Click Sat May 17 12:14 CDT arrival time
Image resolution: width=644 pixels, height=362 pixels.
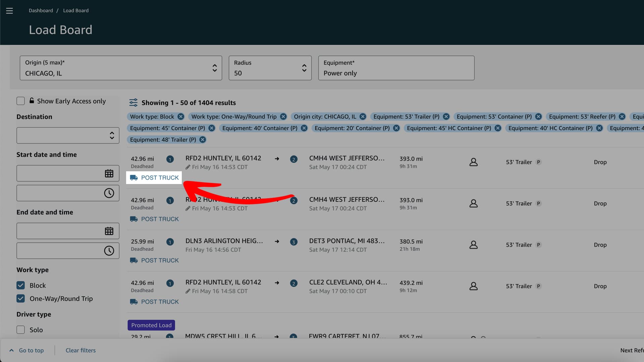[338, 250]
